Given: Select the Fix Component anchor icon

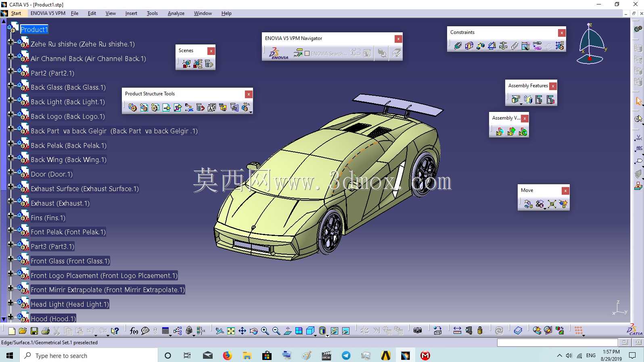Looking at the screenshot, I should 503,46.
